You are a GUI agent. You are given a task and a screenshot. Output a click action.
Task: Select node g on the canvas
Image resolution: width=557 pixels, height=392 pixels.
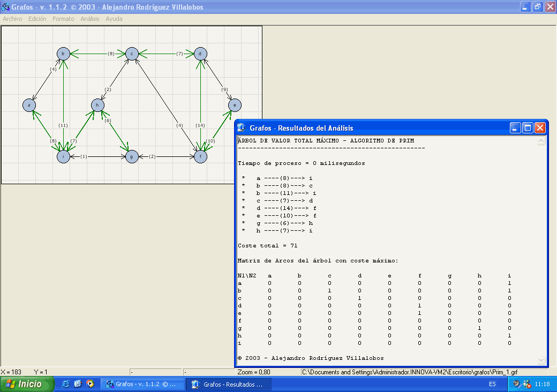click(132, 157)
